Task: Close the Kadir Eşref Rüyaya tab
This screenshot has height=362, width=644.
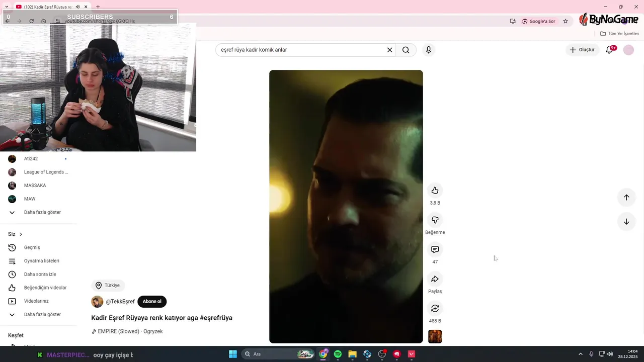Action: point(86,7)
